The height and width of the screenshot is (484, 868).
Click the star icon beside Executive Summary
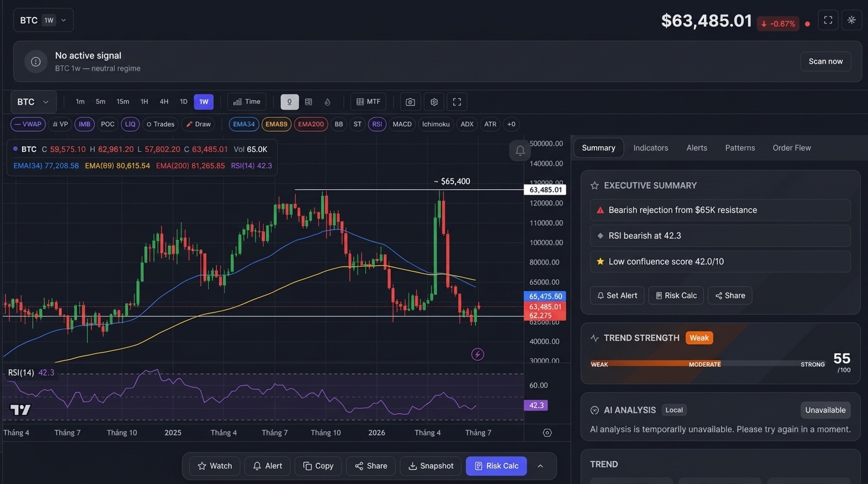594,185
